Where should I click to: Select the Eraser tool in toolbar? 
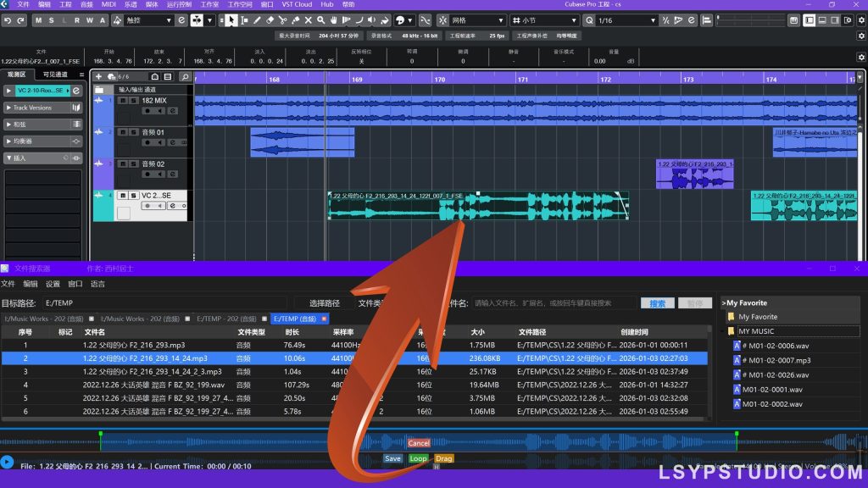tap(270, 19)
